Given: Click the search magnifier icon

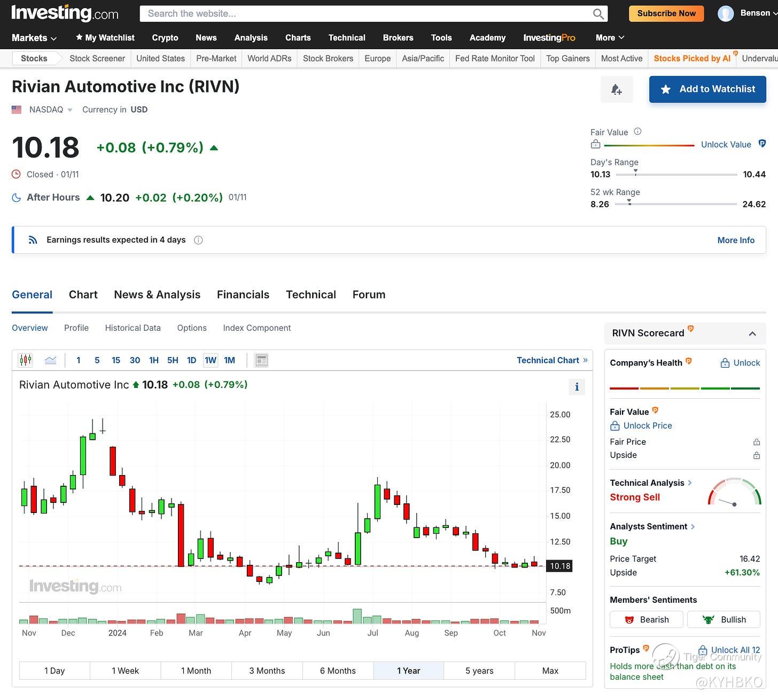Looking at the screenshot, I should [x=598, y=14].
